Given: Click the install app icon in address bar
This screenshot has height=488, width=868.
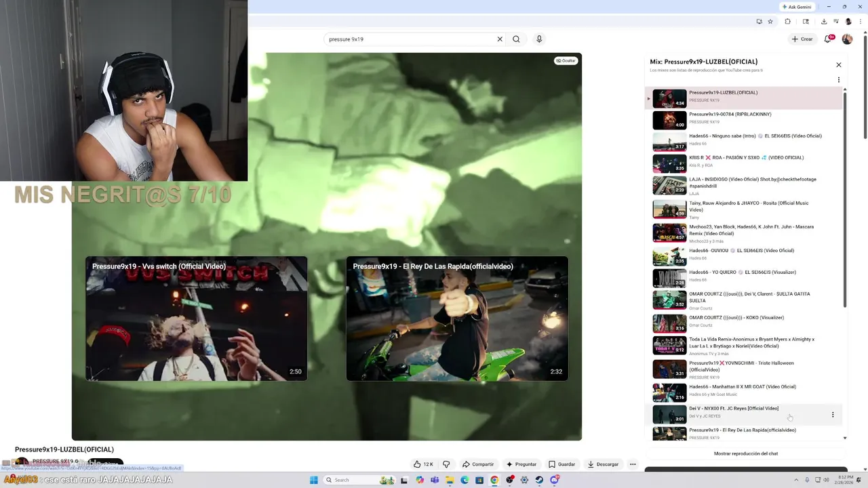Looking at the screenshot, I should (759, 22).
